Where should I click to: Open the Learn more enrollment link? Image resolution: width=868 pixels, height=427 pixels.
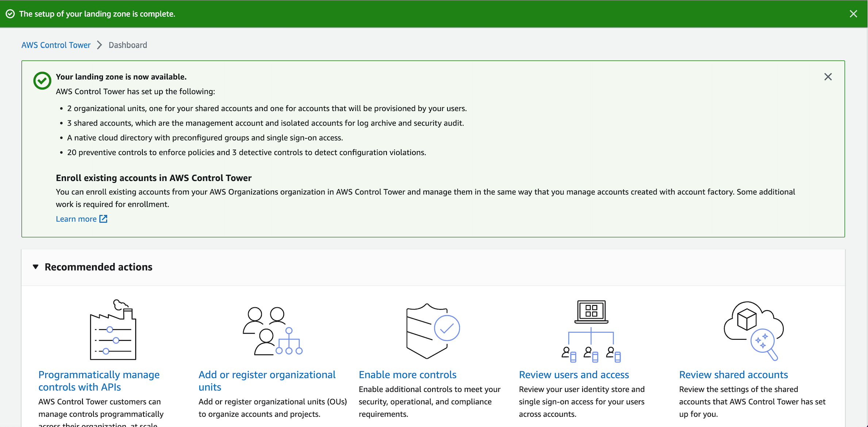76,219
